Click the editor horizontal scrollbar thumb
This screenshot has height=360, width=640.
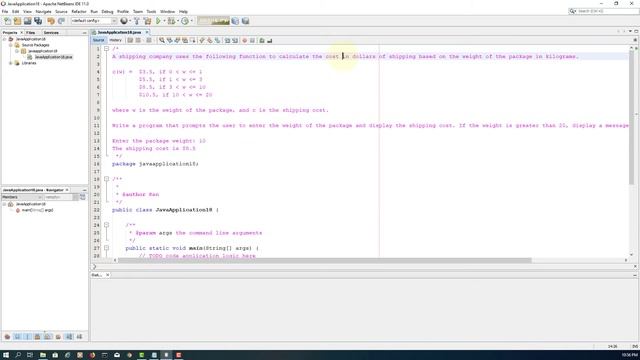point(324,260)
